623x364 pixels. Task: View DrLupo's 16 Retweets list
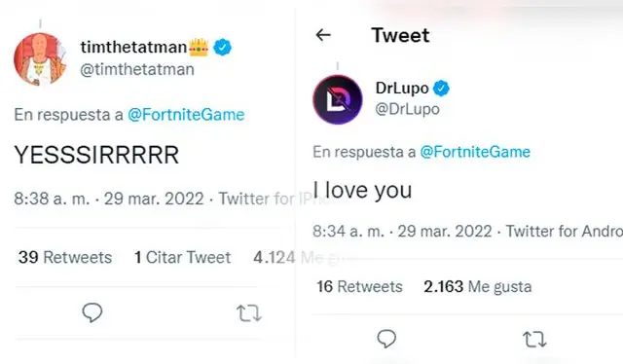(x=359, y=286)
